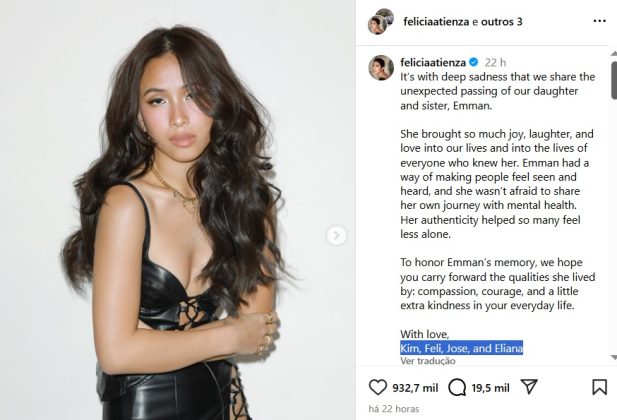Open the three-dot more options menu
Viewport: 617px width, 420px height.
pos(598,21)
